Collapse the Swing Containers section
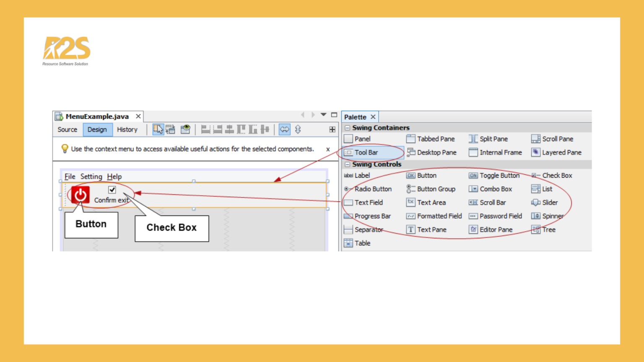The image size is (644, 362). pyautogui.click(x=348, y=128)
